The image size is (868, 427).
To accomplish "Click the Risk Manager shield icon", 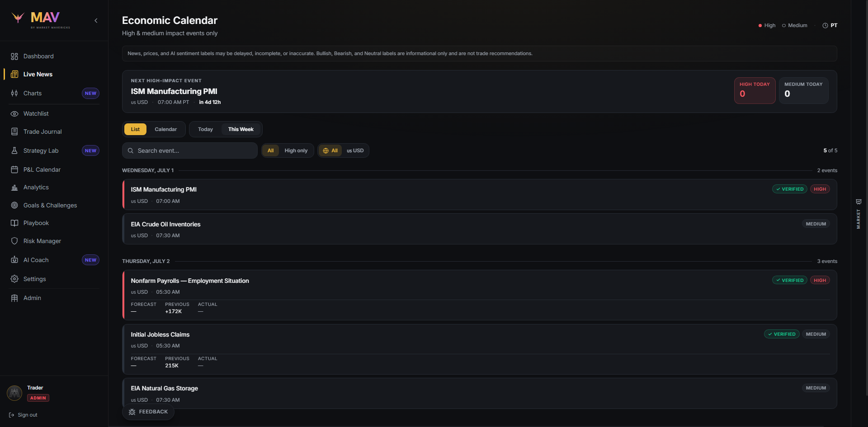I will (14, 241).
